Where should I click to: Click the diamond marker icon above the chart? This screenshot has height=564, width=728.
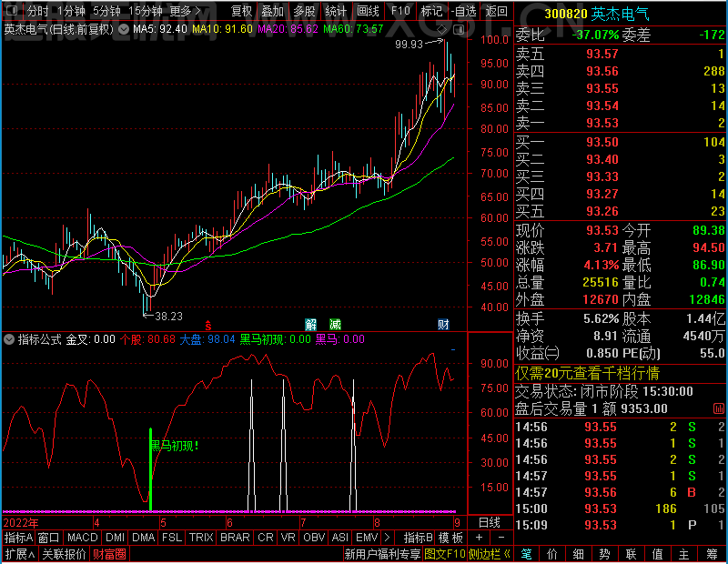(441, 30)
